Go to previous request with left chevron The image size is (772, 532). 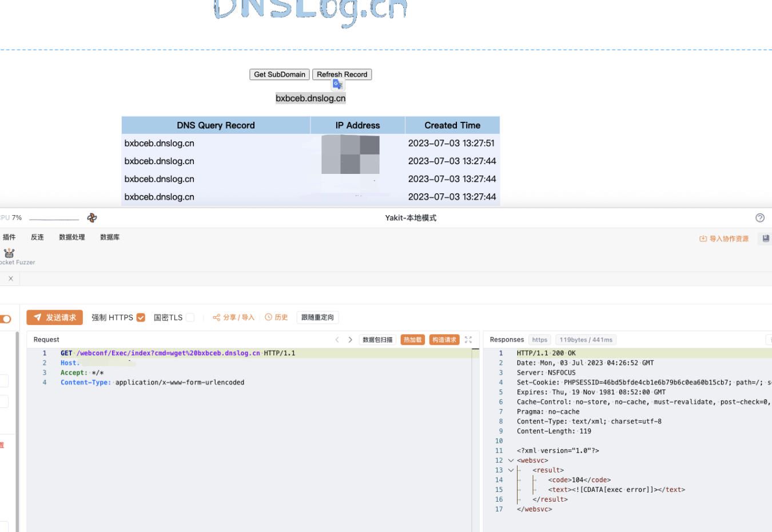pos(337,340)
